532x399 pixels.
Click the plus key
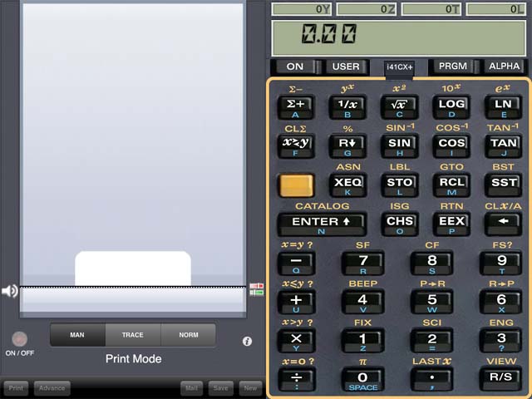[296, 303]
